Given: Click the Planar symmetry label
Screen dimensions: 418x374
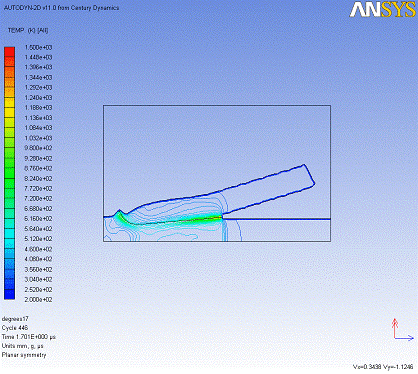Looking at the screenshot, I should click(x=24, y=355).
